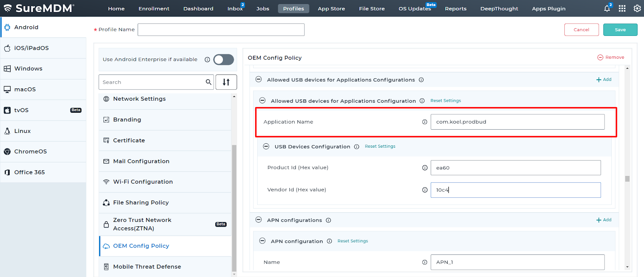Open the Reports menu
The height and width of the screenshot is (277, 644).
(x=456, y=8)
